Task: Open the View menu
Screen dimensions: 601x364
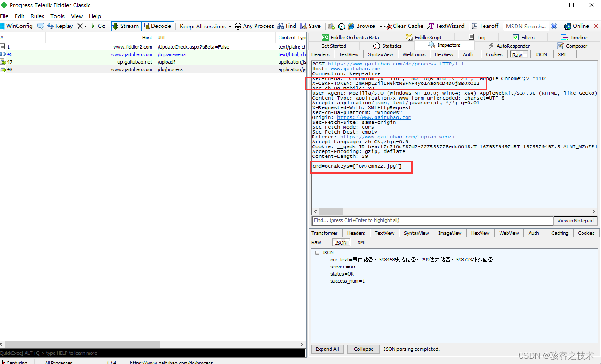Action: point(77,16)
